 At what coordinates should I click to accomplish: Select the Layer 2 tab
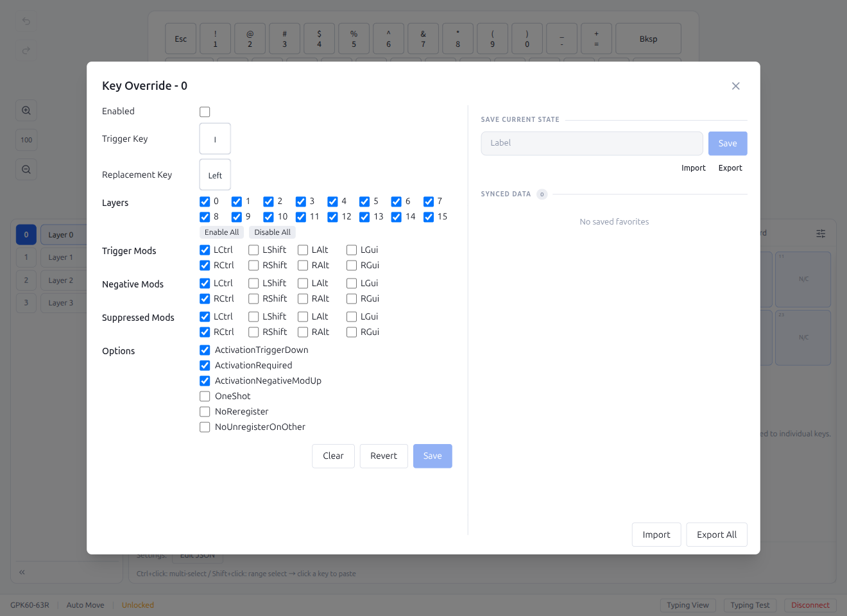[x=62, y=280]
